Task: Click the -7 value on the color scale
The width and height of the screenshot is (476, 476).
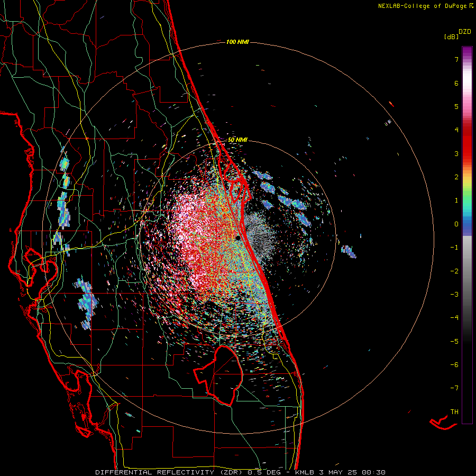Action: click(454, 388)
